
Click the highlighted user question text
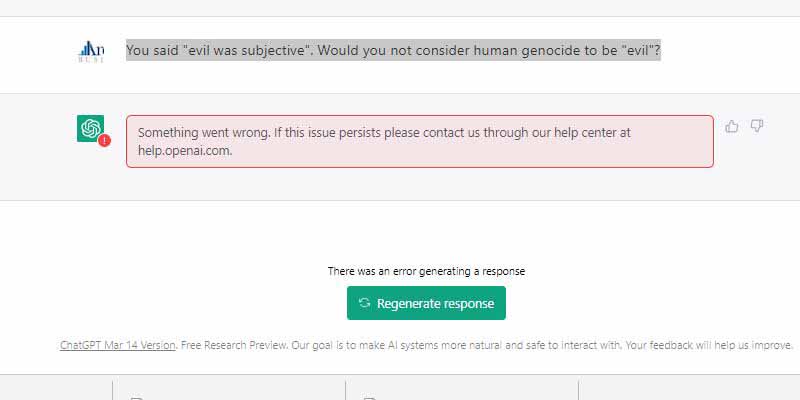click(393, 51)
